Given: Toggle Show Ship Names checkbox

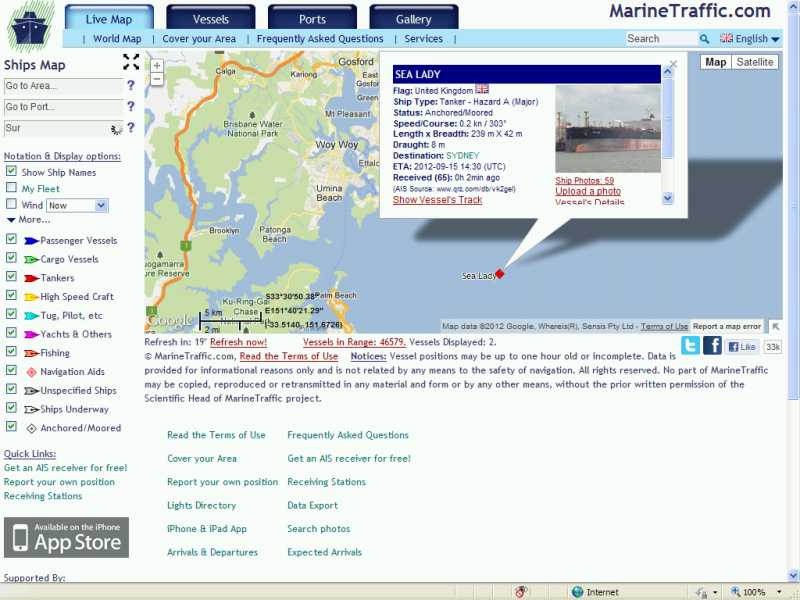Looking at the screenshot, I should (x=11, y=172).
